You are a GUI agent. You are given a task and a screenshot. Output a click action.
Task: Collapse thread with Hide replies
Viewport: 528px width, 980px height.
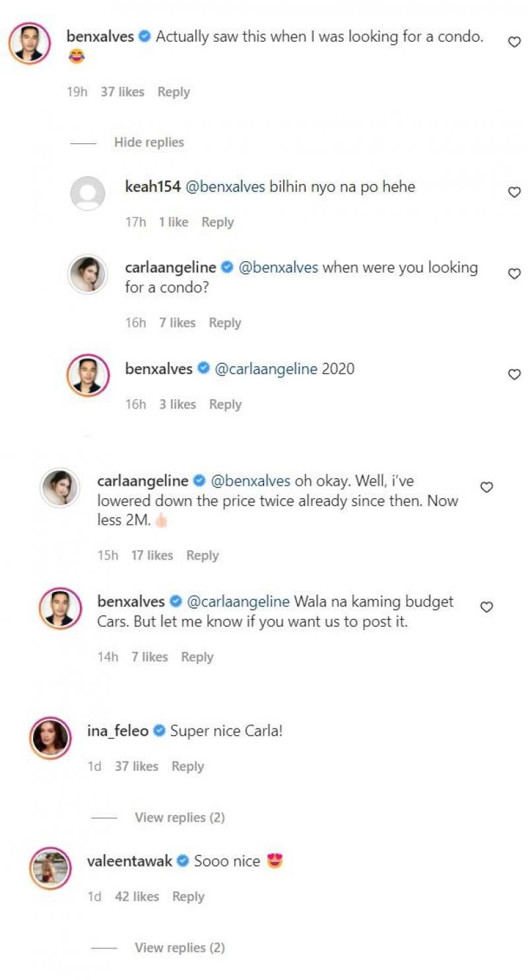148,143
